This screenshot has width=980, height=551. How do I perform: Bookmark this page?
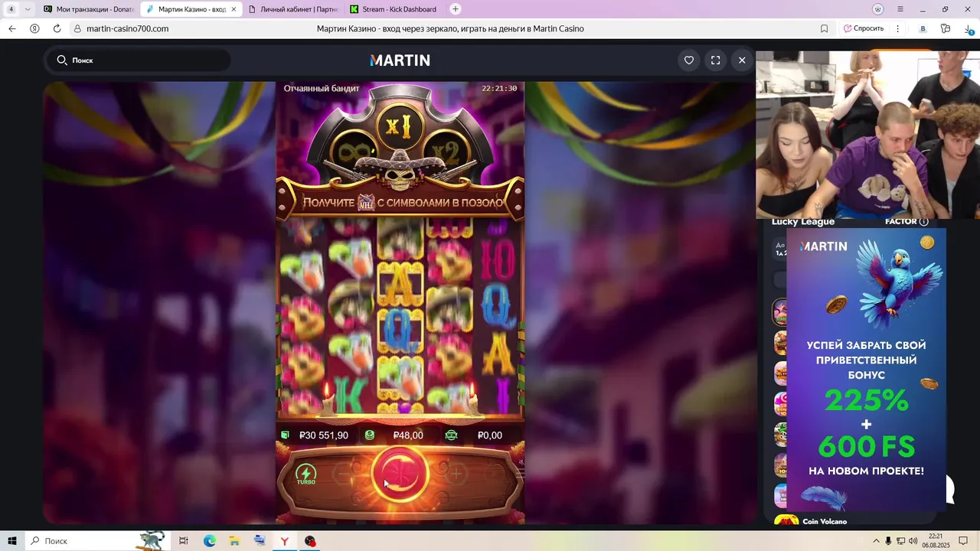(x=824, y=28)
